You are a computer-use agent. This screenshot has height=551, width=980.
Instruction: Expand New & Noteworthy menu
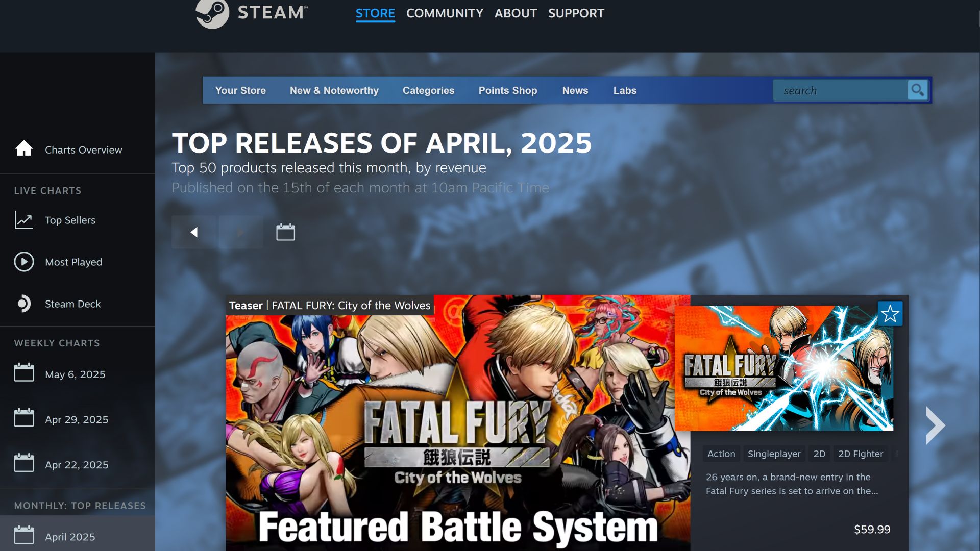pyautogui.click(x=334, y=90)
